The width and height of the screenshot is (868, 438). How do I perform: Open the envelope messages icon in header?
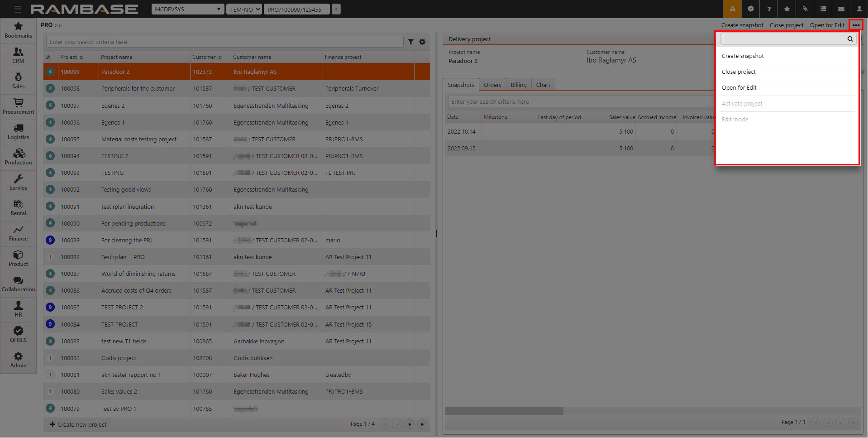pyautogui.click(x=841, y=9)
